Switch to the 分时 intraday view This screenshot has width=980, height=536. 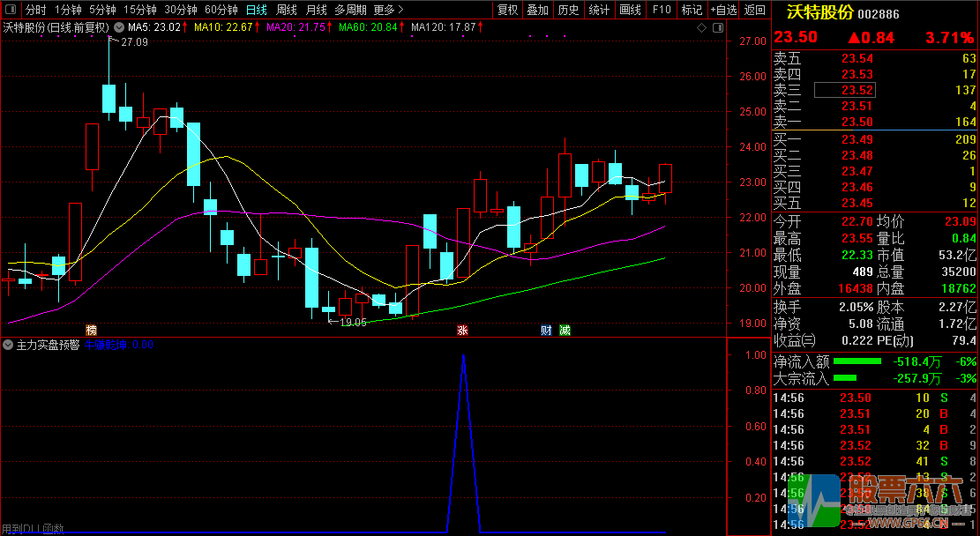35,10
